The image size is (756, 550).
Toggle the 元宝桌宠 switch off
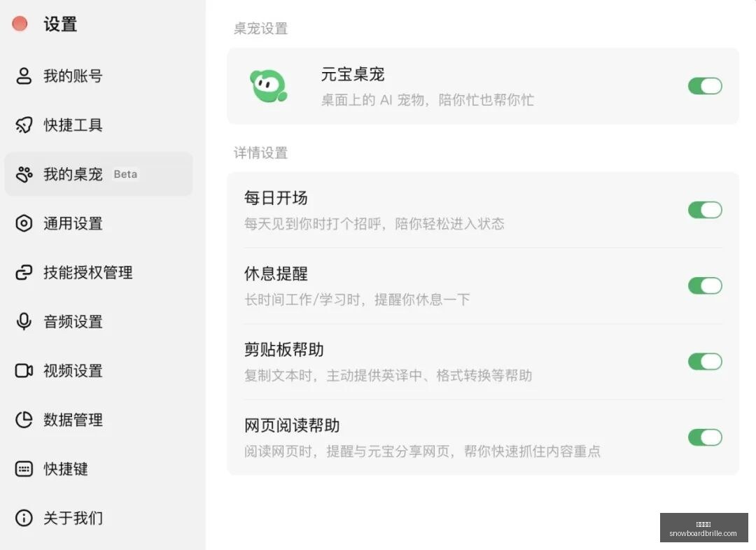[x=705, y=86]
